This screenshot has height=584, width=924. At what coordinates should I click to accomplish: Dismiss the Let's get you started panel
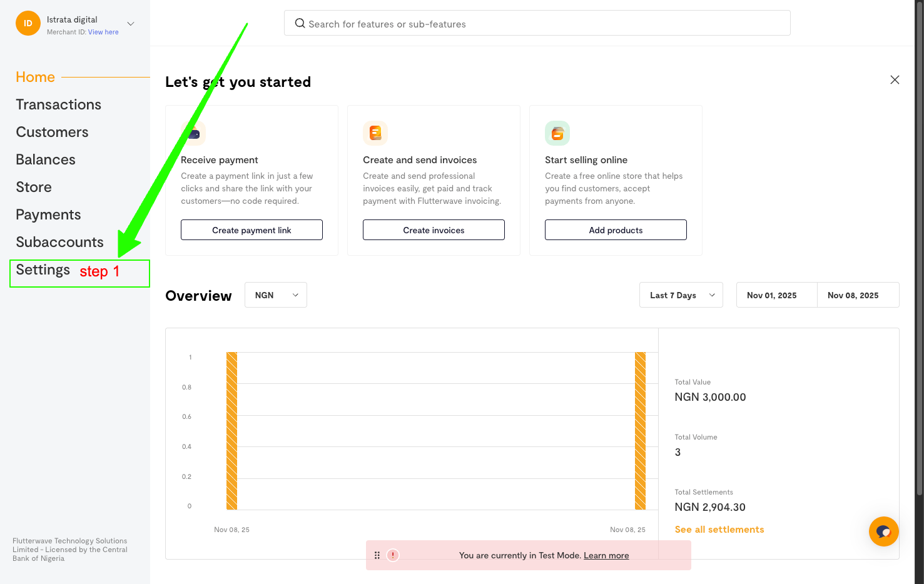coord(895,80)
